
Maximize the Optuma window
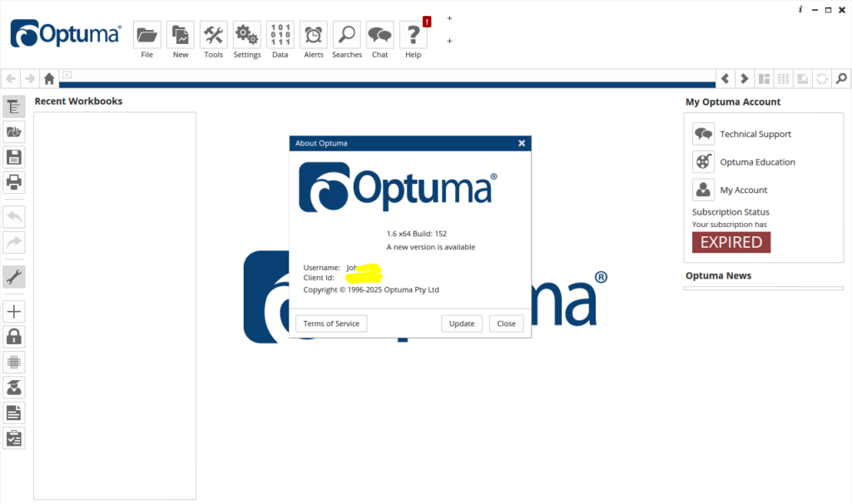[828, 10]
